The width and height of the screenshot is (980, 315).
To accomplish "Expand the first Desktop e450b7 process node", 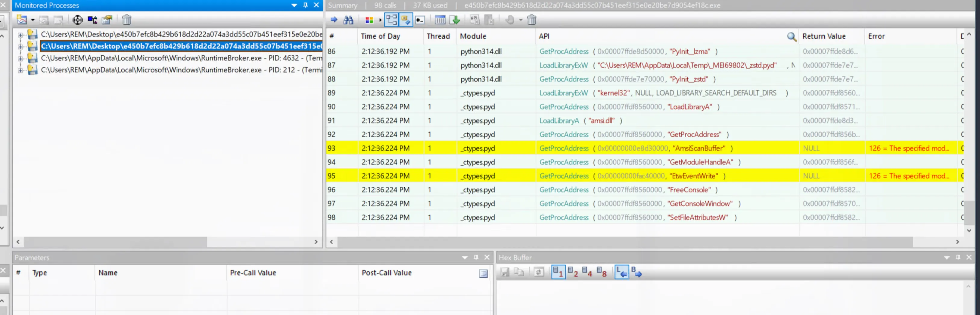I will coord(20,35).
